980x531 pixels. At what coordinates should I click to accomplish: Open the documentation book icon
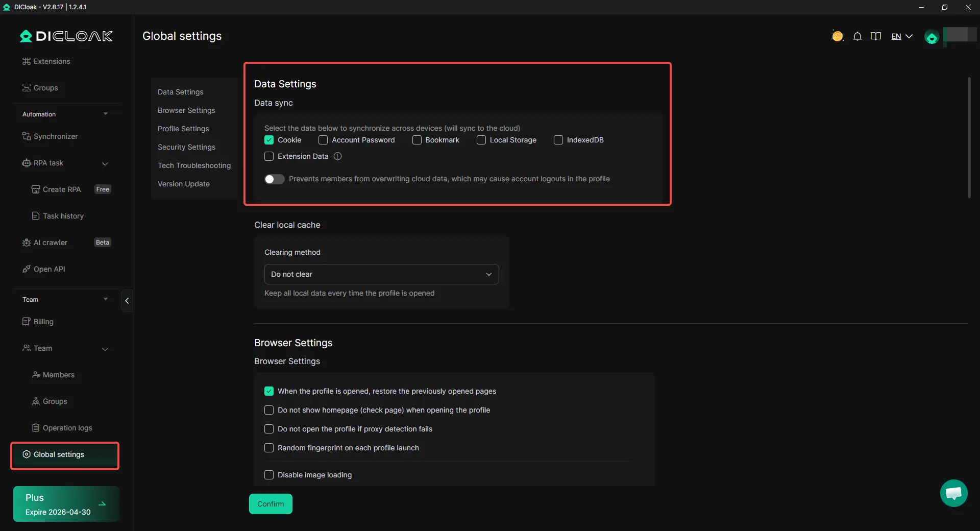pos(876,36)
